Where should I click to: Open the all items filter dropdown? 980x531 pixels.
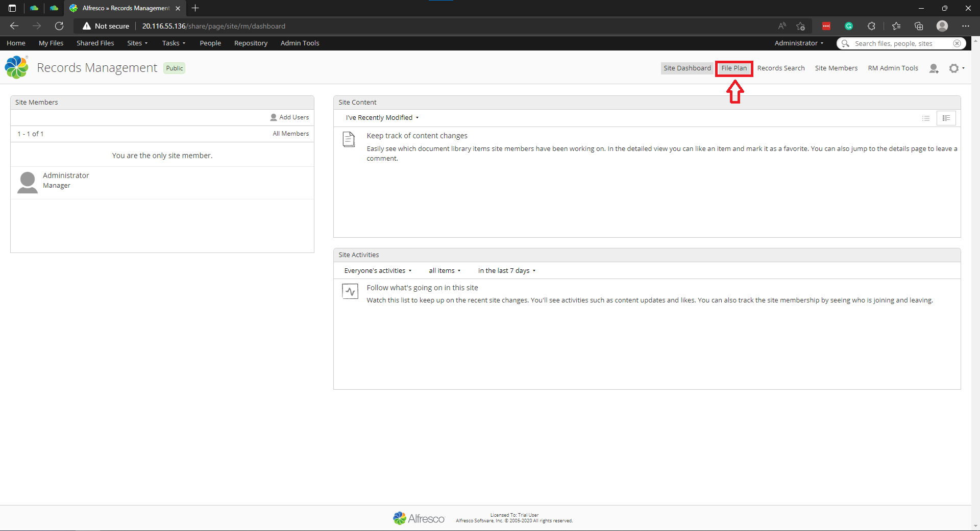point(445,271)
